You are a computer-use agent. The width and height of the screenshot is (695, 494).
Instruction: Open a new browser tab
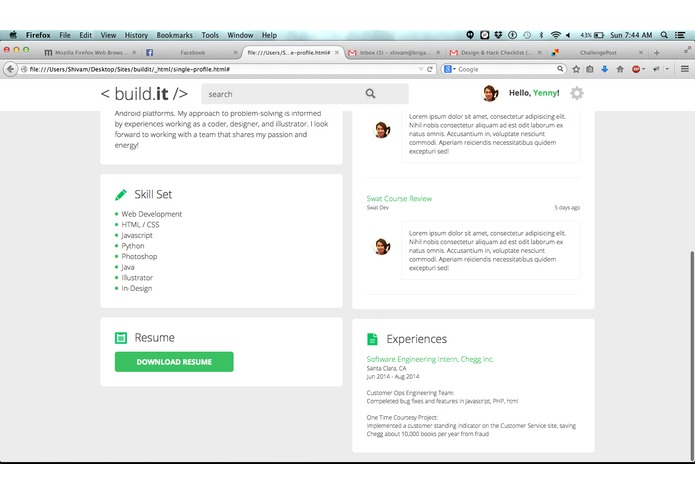click(x=656, y=53)
